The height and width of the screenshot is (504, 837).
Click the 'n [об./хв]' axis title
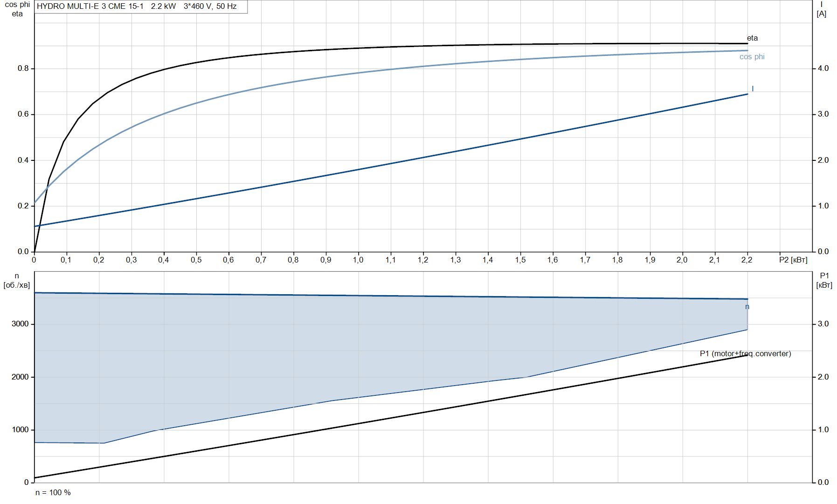pyautogui.click(x=17, y=281)
